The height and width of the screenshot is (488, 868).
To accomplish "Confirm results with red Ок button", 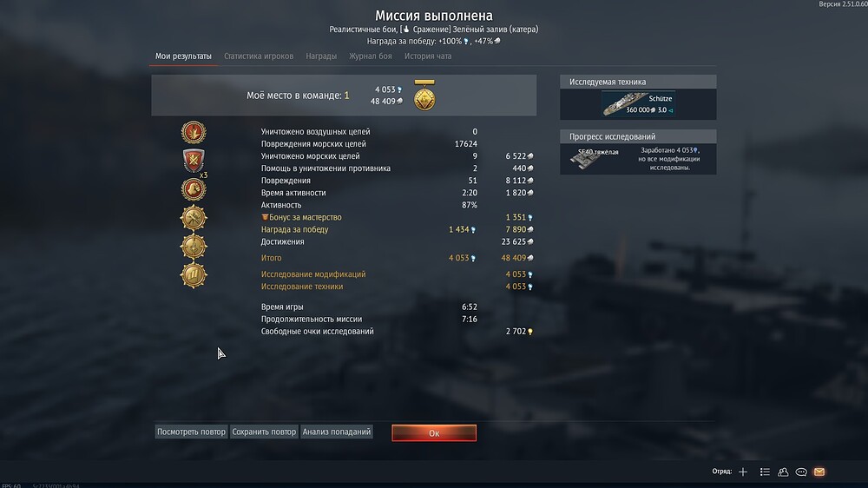I will tap(434, 433).
